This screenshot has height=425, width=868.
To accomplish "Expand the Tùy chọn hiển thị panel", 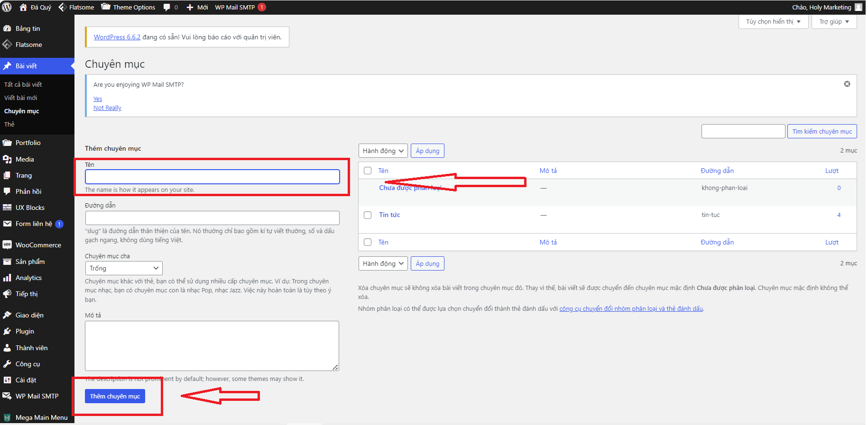I will coord(773,22).
